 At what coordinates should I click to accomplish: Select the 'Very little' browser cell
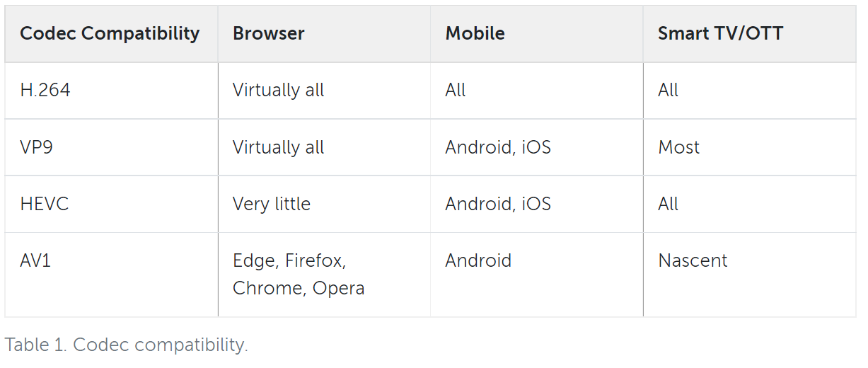point(324,204)
